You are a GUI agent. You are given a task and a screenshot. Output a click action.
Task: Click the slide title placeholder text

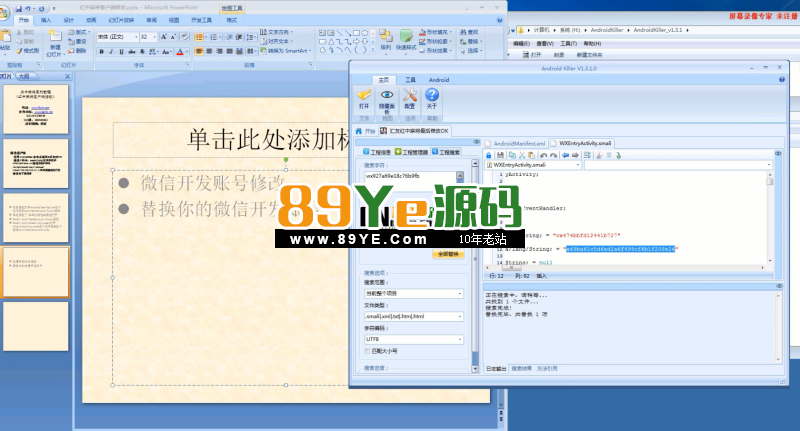pyautogui.click(x=268, y=139)
